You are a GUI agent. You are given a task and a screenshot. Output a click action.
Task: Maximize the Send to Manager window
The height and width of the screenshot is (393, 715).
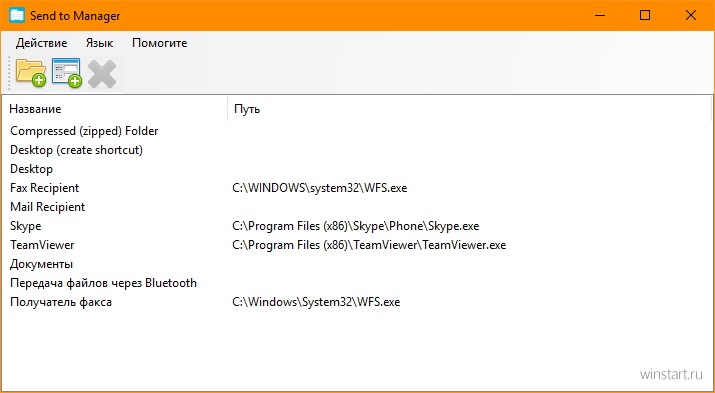(645, 16)
